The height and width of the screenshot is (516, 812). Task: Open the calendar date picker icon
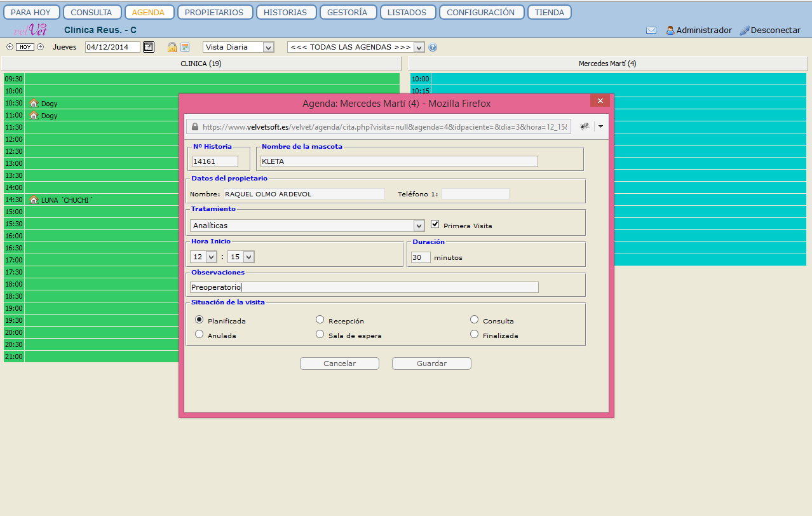[148, 47]
